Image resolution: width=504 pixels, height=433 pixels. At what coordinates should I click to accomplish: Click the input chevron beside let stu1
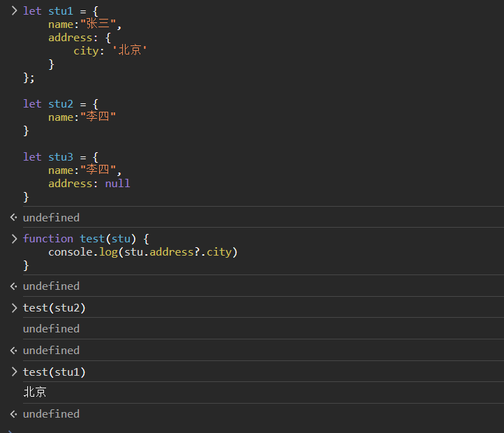point(14,11)
